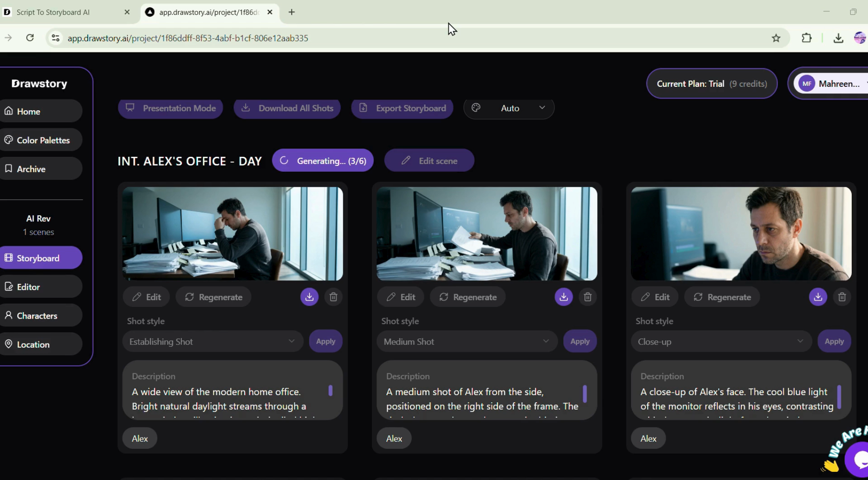Edit the Medium Shot card

click(x=401, y=297)
